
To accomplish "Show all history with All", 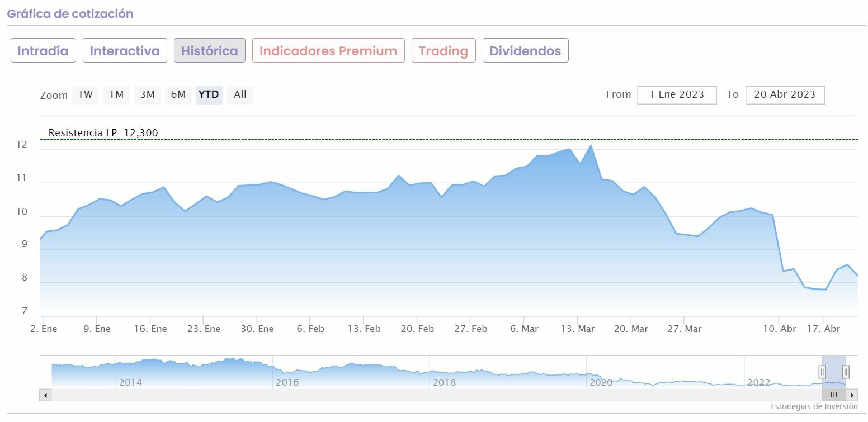I will (240, 95).
